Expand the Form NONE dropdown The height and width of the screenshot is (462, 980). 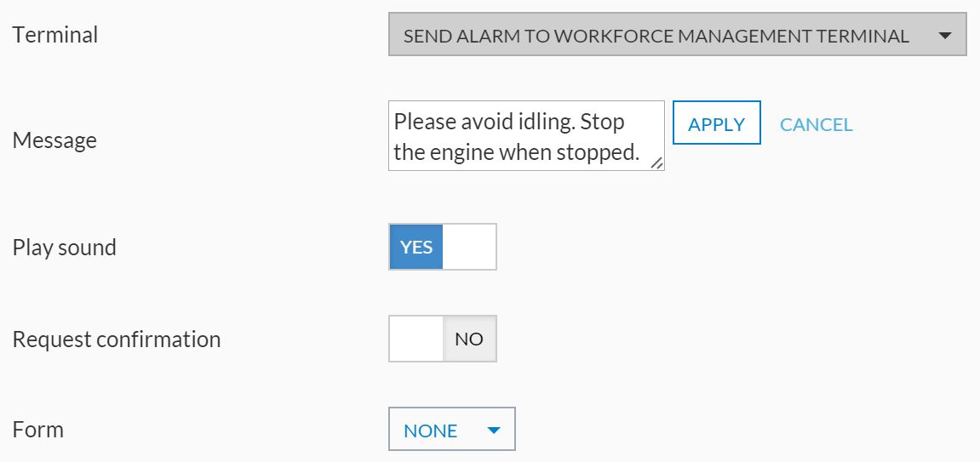[x=451, y=431]
